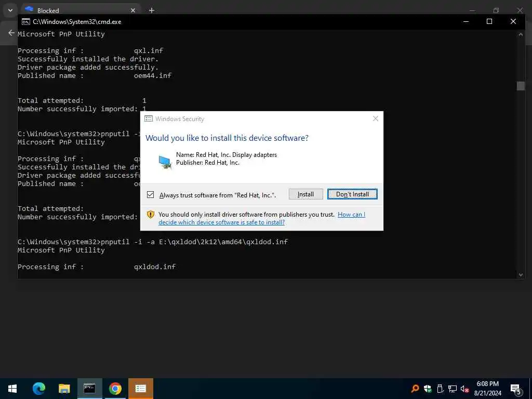
Task: Open the Windows Start menu
Action: (x=12, y=389)
